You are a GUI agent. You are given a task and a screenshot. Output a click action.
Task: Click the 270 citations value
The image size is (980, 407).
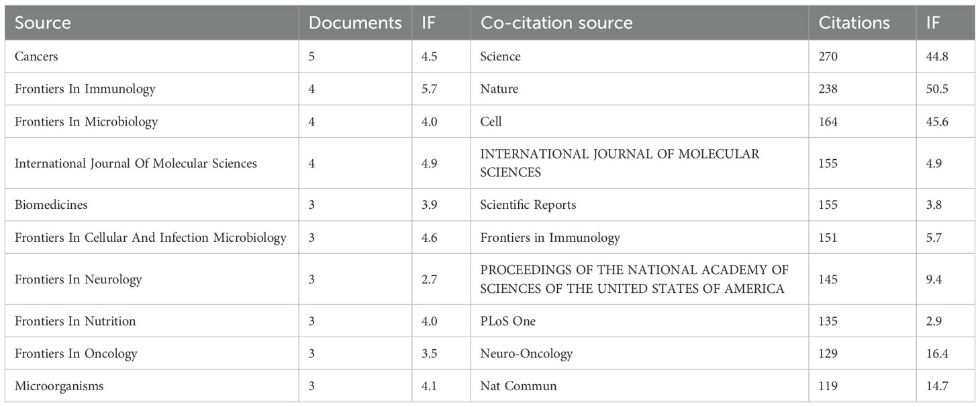point(828,56)
